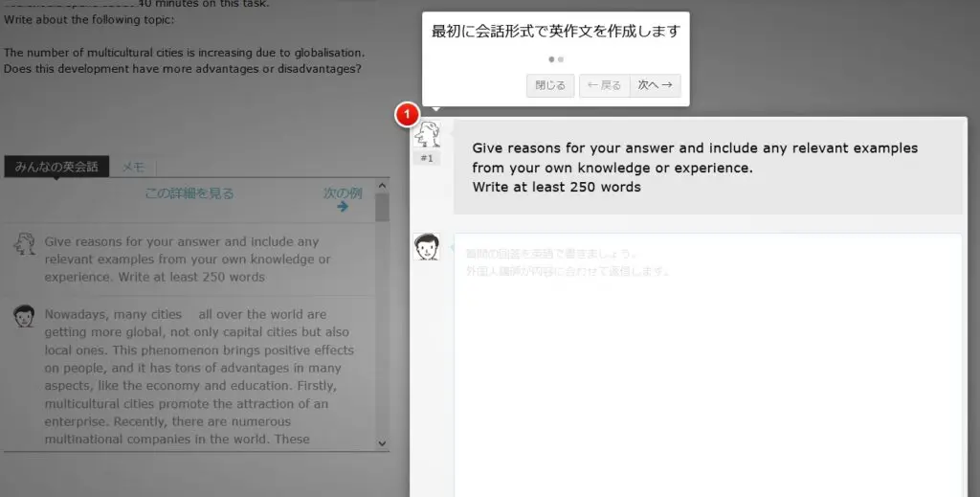The image size is (980, 497).
Task: Click the student avatar beside the answer box
Action: (427, 247)
